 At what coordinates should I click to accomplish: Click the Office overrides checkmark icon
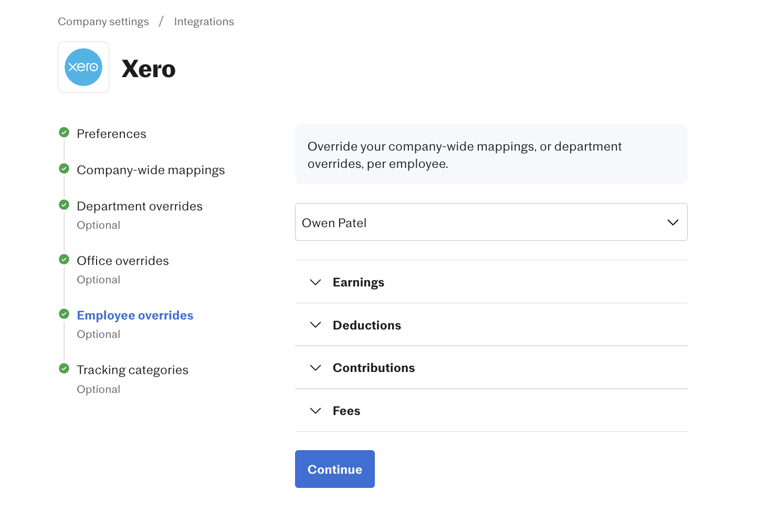point(64,259)
